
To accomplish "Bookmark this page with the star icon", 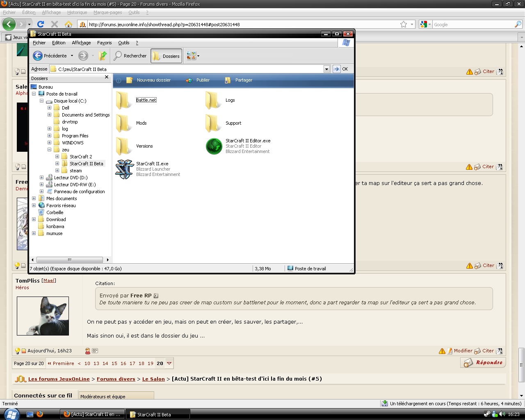I will pos(404,24).
